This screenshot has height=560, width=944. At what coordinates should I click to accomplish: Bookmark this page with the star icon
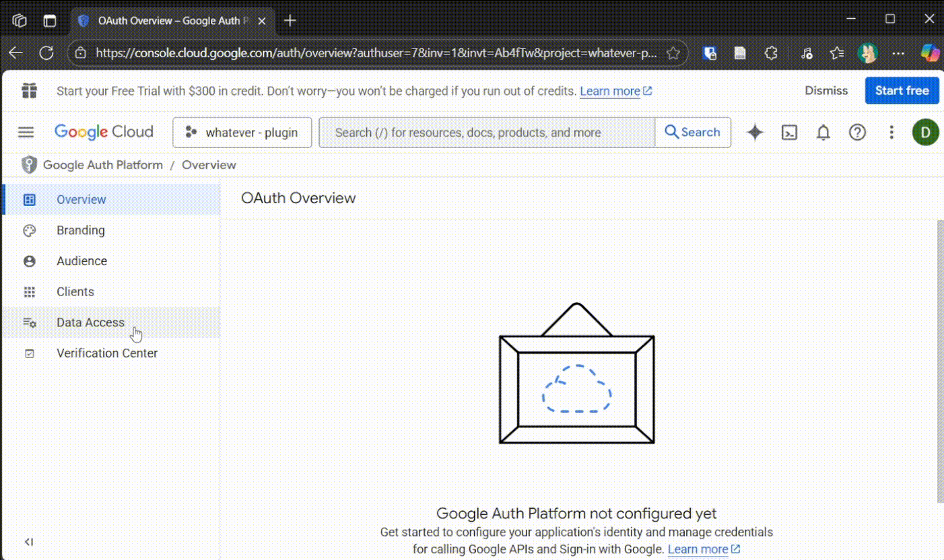coord(673,53)
